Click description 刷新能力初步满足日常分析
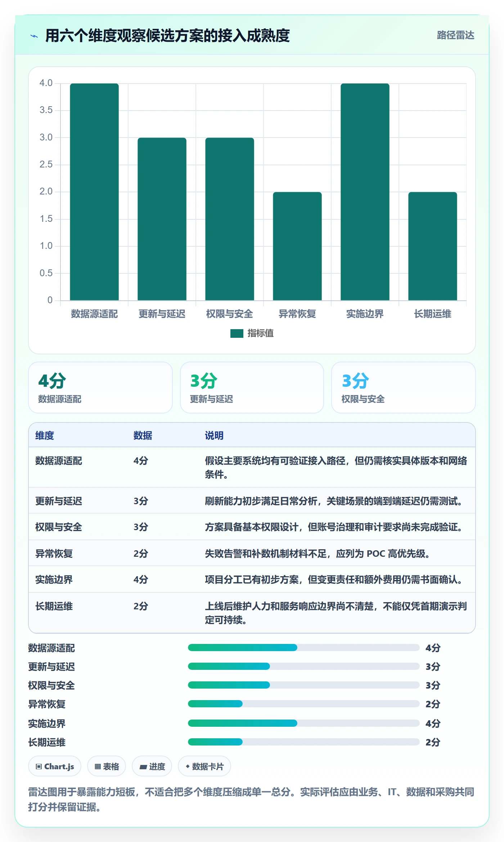The image size is (504, 842). (x=334, y=501)
